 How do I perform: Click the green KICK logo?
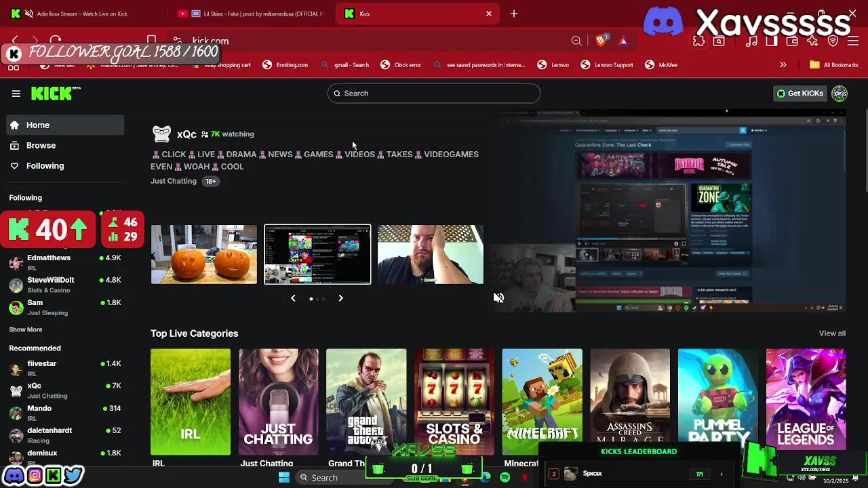tap(56, 94)
